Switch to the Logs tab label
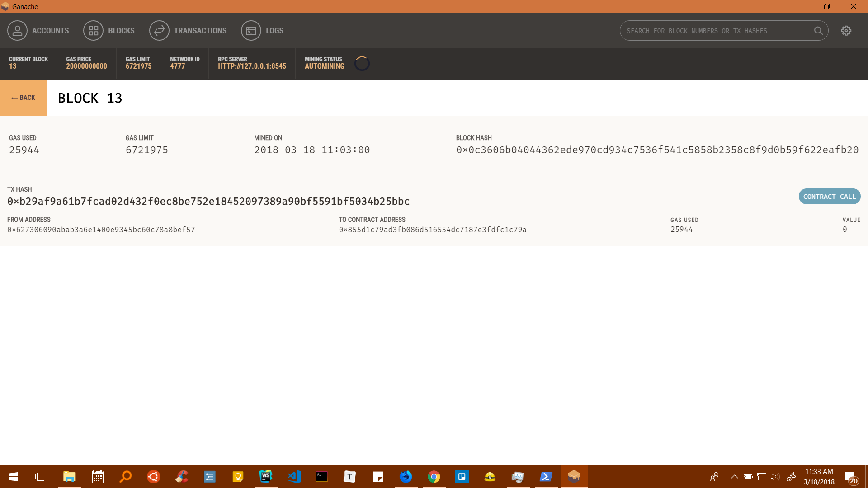 point(274,31)
